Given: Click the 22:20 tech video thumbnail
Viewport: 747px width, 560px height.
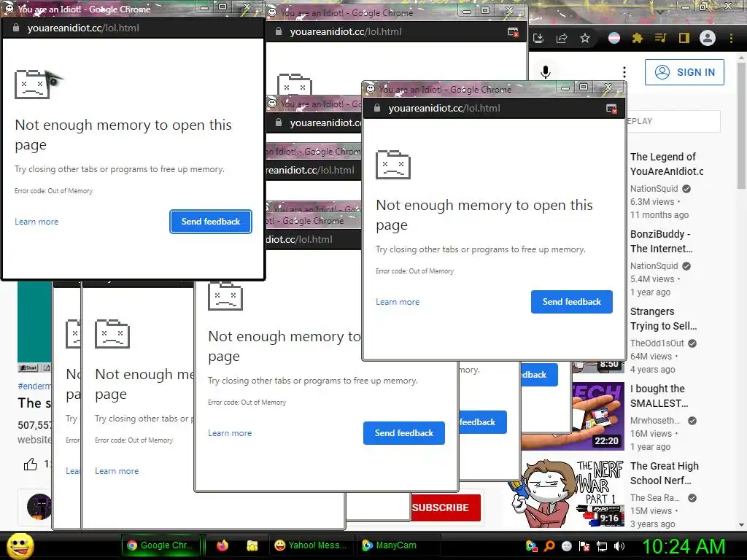Looking at the screenshot, I should pos(573,416).
